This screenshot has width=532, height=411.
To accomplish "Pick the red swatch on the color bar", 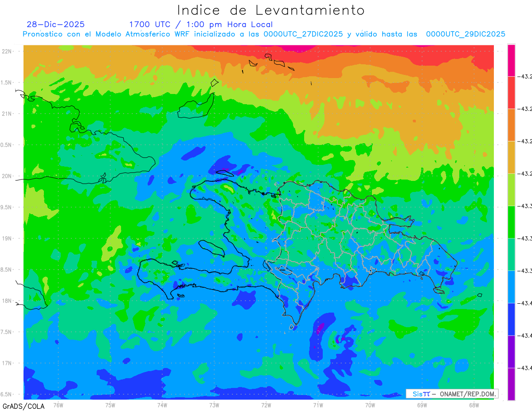I will coord(511,93).
